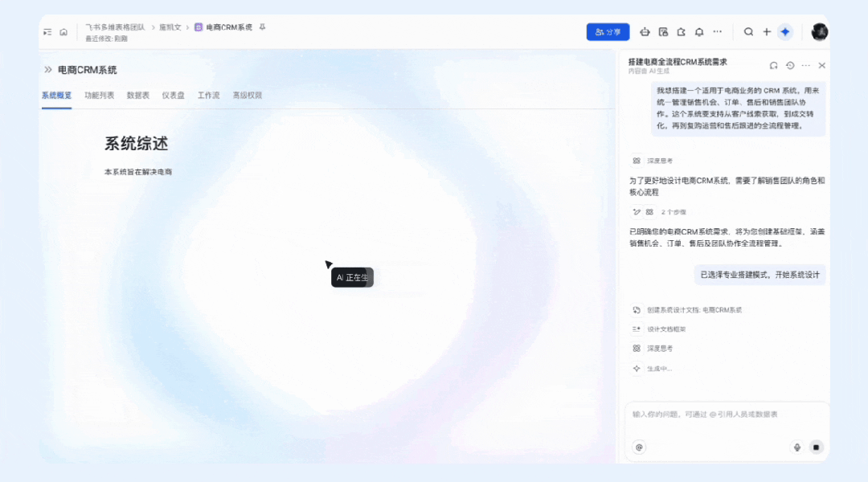Open the home icon next to sidebar toggle
The height and width of the screenshot is (482, 868).
click(x=63, y=31)
